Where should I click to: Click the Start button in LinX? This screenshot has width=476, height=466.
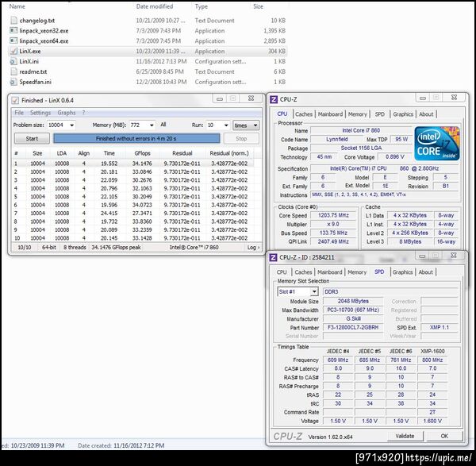pos(32,138)
